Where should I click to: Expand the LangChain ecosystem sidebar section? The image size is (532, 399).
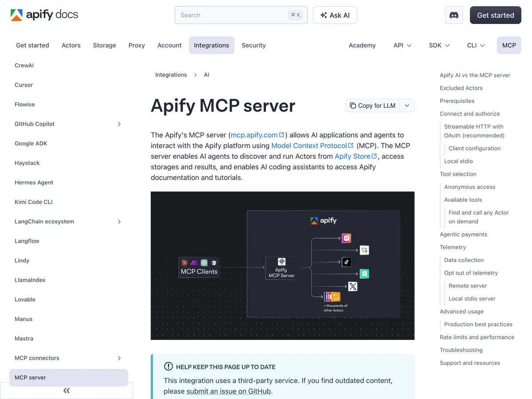click(x=119, y=222)
